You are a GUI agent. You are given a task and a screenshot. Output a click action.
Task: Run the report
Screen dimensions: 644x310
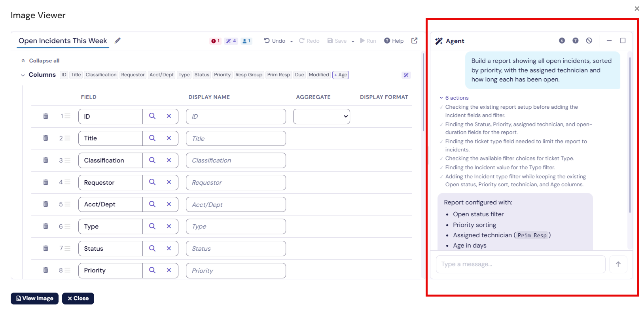coord(368,41)
